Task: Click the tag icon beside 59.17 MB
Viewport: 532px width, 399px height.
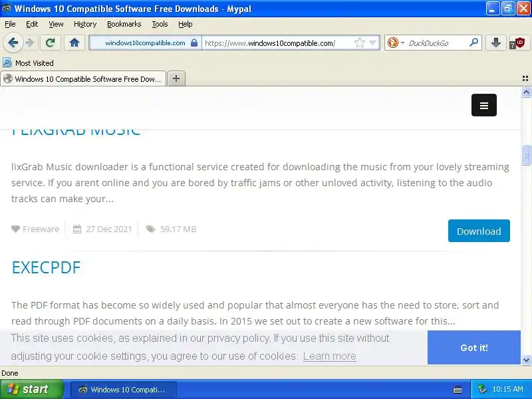Action: 151,229
